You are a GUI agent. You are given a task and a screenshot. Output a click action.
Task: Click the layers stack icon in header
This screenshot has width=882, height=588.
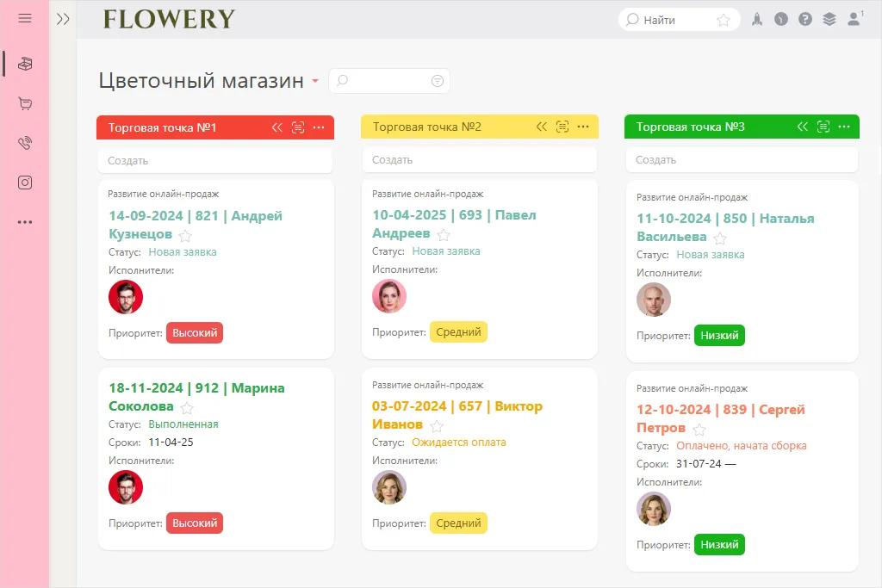coord(829,19)
